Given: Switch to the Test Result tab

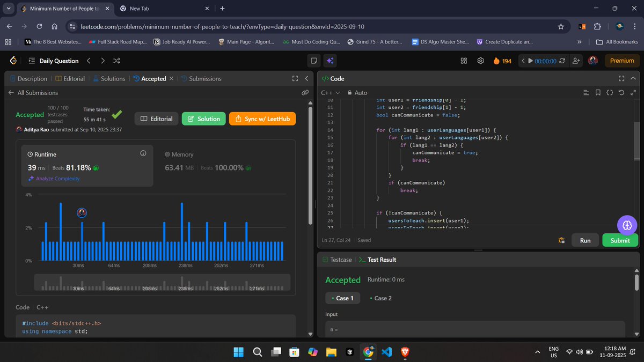Looking at the screenshot, I should click(x=377, y=260).
